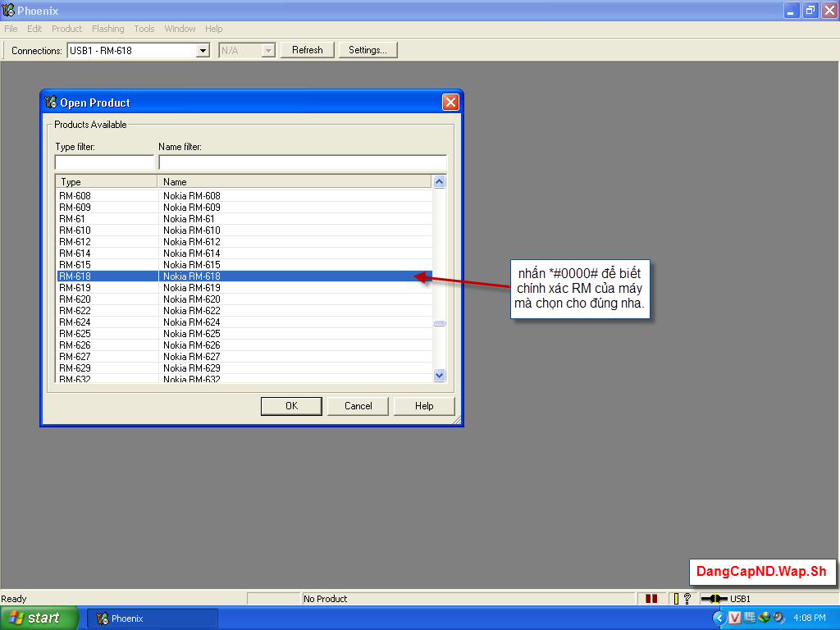Restore down the Phoenix window
840x630 pixels.
(x=810, y=11)
